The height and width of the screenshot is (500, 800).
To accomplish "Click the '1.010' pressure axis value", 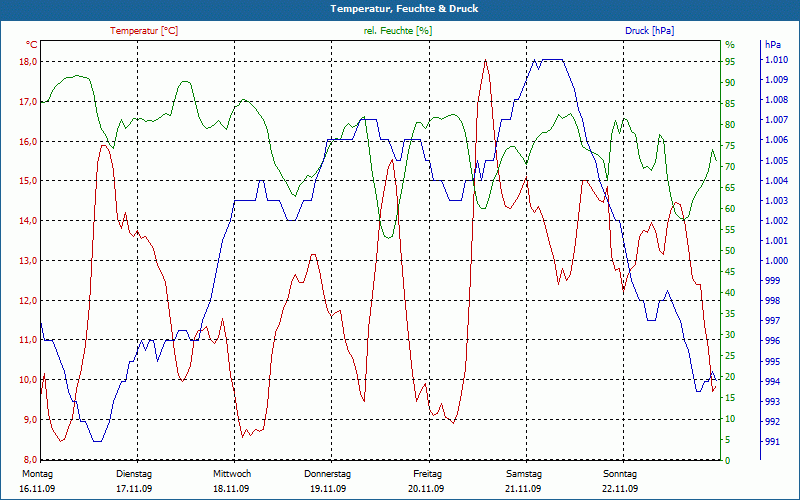I will [776, 60].
